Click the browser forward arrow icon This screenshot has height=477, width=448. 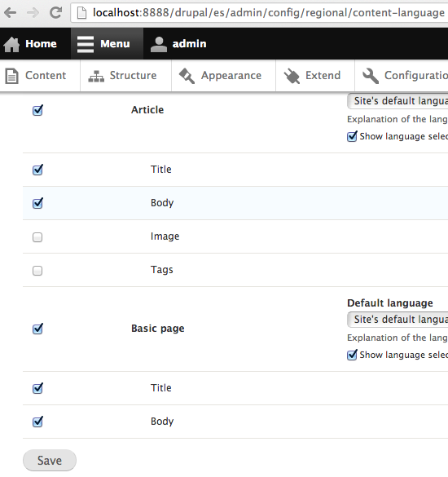33,13
